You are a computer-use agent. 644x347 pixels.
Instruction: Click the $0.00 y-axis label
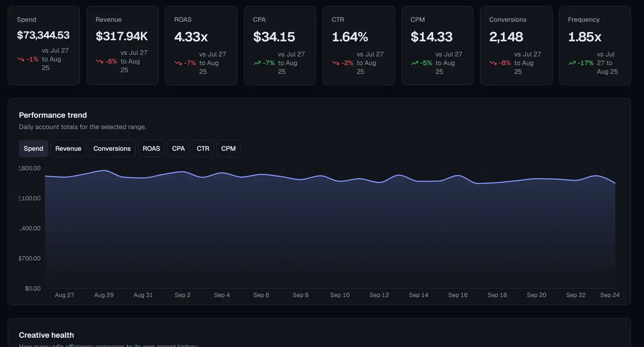coord(33,289)
